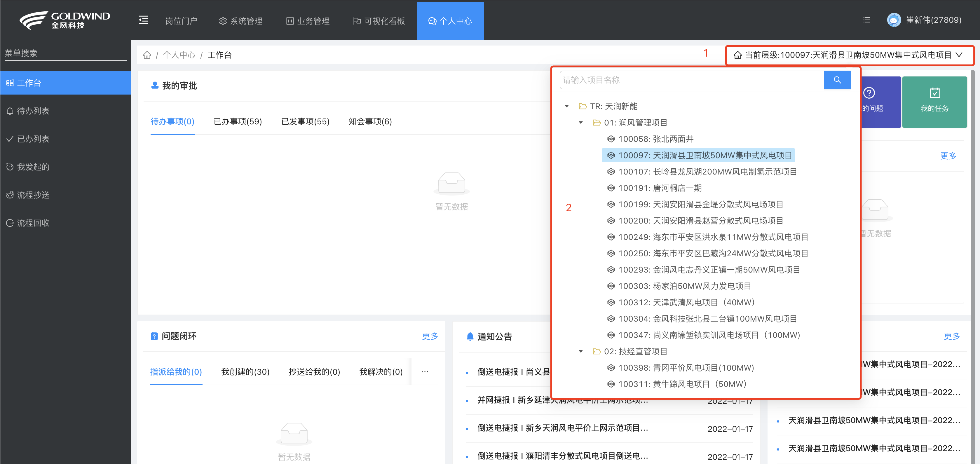Switch to the 已办事项(59) tab
Screen dimensions: 980x464
click(238, 121)
